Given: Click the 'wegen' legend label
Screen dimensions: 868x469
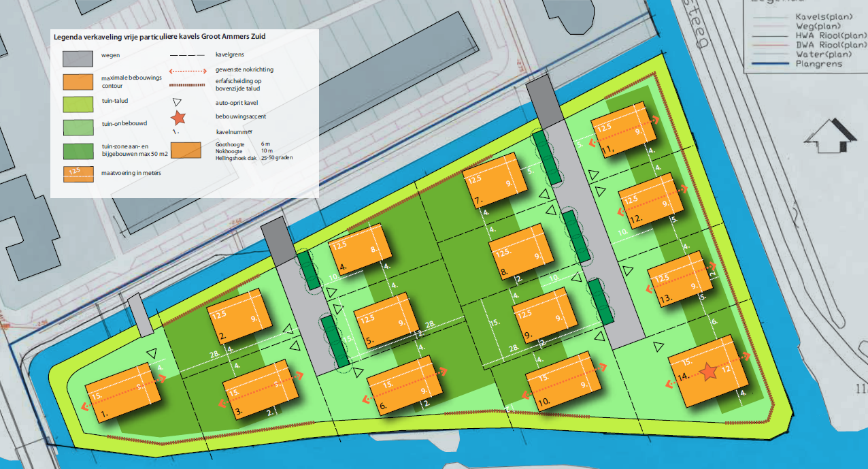Looking at the screenshot, I should (x=111, y=56).
